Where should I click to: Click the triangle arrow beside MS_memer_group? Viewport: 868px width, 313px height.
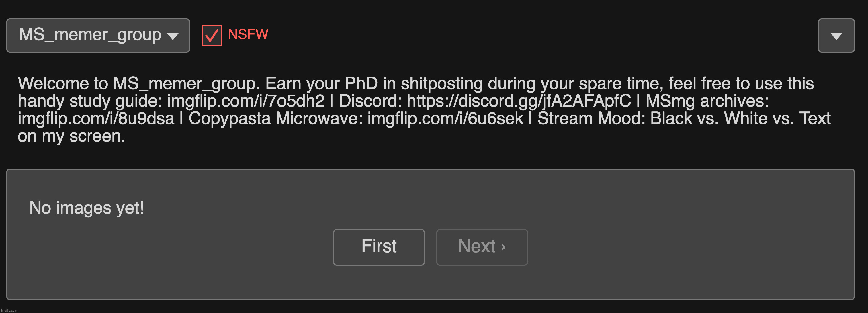(173, 36)
